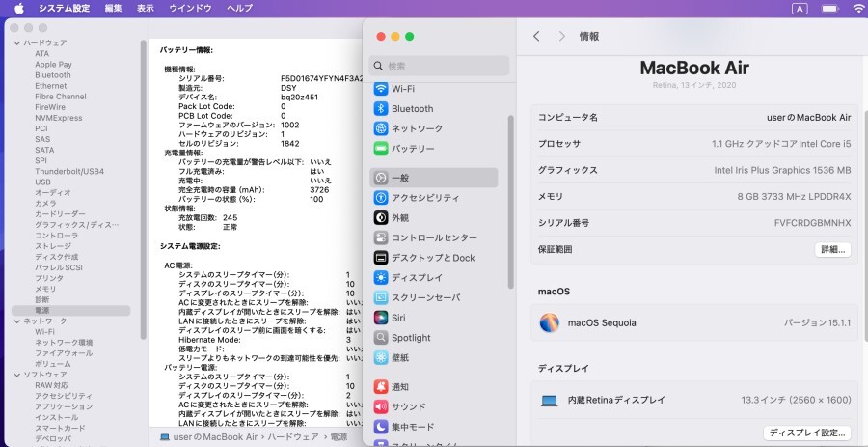Click the 完全充電時の容量 3726 value

pos(319,190)
